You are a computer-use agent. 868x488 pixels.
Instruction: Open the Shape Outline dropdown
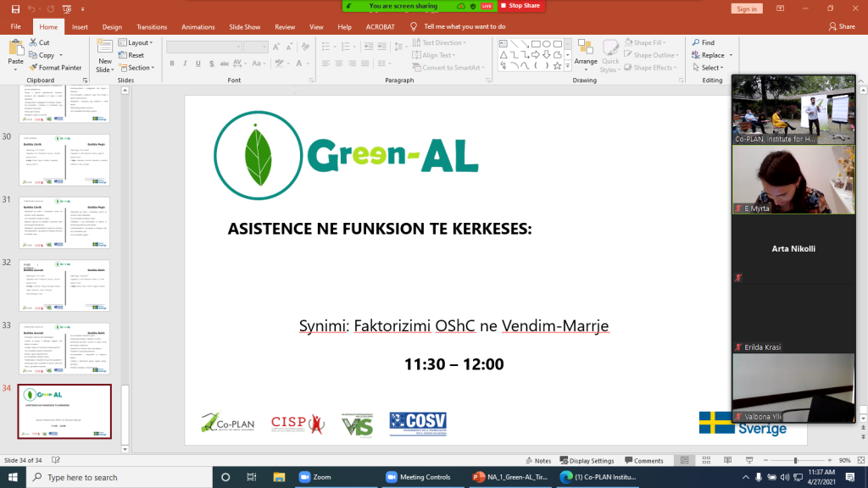(651, 55)
